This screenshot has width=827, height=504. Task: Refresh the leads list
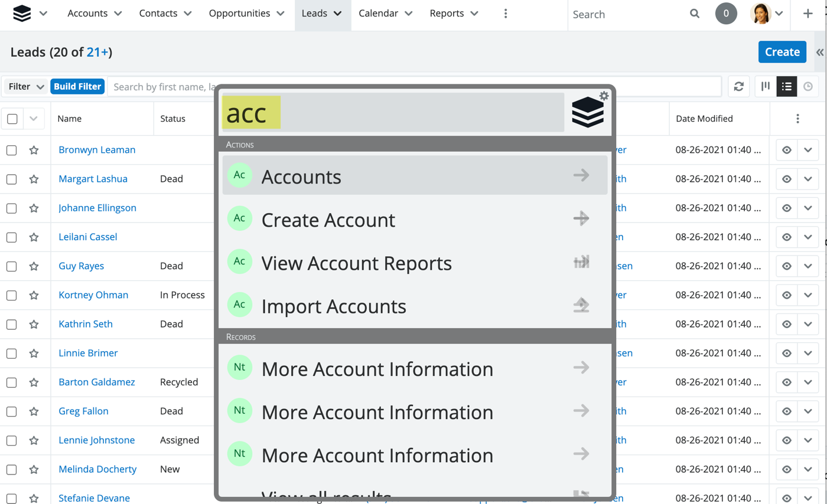(x=738, y=87)
